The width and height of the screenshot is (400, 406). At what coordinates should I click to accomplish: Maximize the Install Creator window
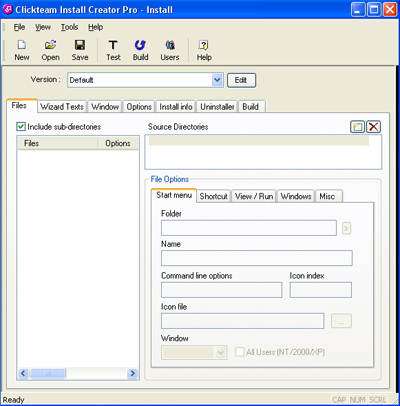(x=374, y=9)
